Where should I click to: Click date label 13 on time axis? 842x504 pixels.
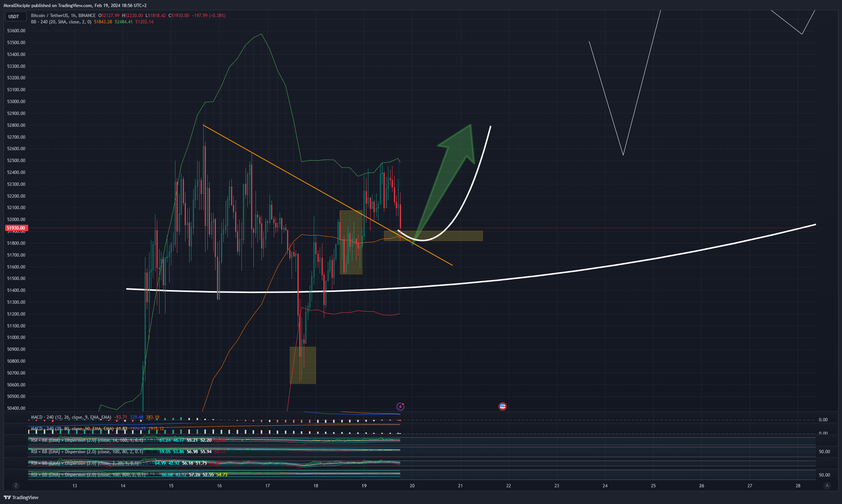(75, 486)
